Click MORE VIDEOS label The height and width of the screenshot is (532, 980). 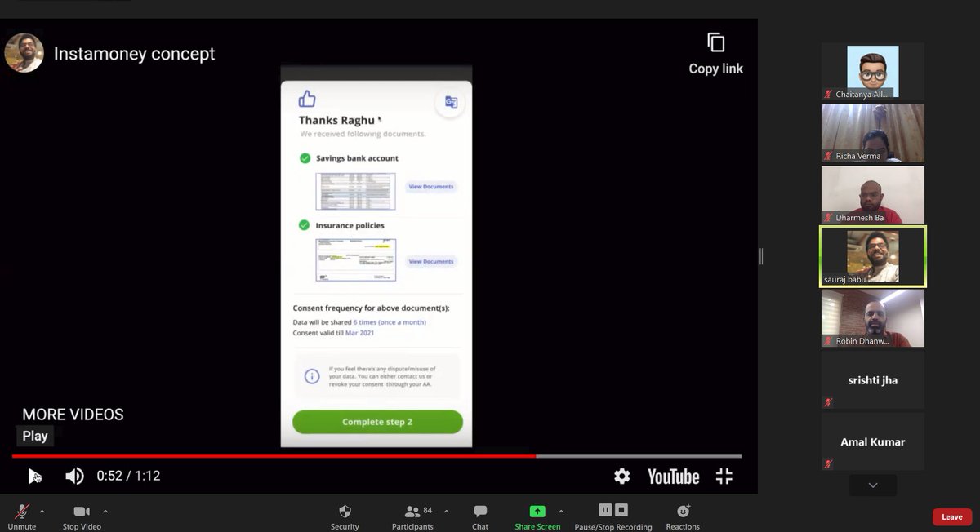73,415
